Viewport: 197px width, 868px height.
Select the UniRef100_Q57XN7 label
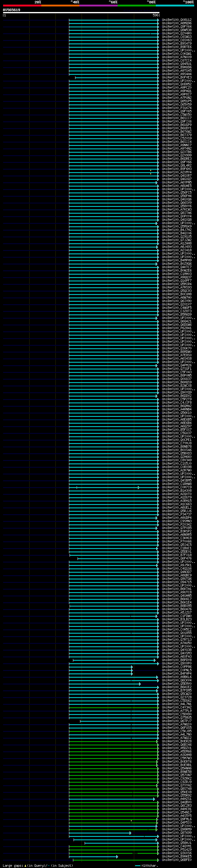pos(177,775)
